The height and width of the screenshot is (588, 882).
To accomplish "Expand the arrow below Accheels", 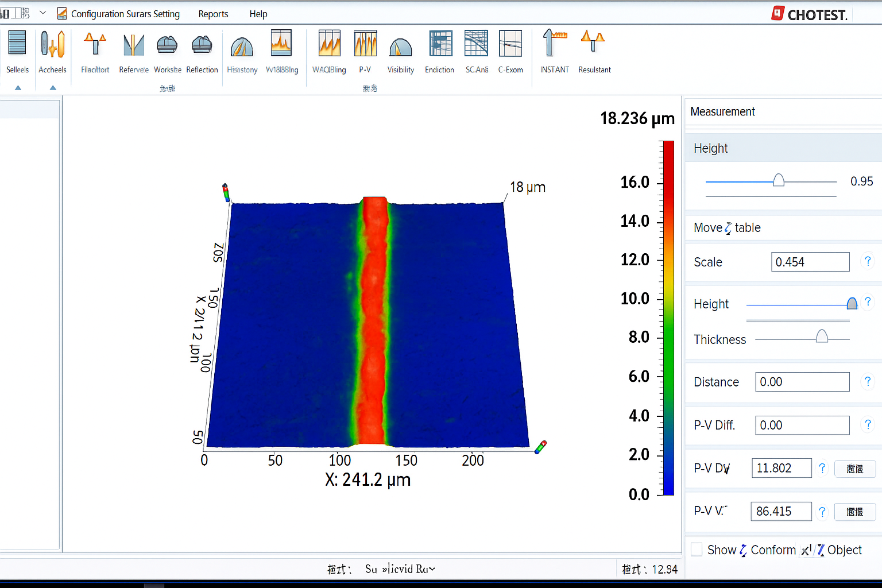I will click(x=53, y=88).
